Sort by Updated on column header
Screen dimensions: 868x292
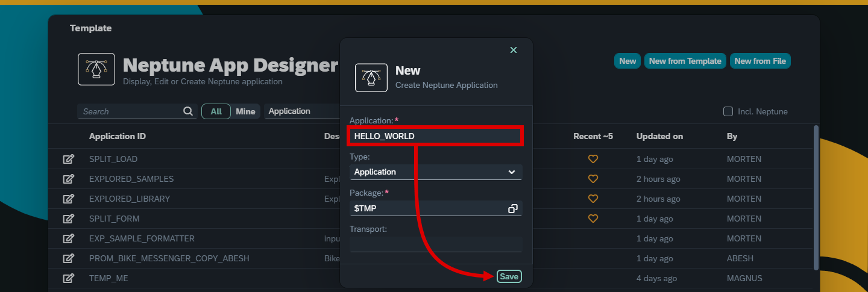[660, 136]
